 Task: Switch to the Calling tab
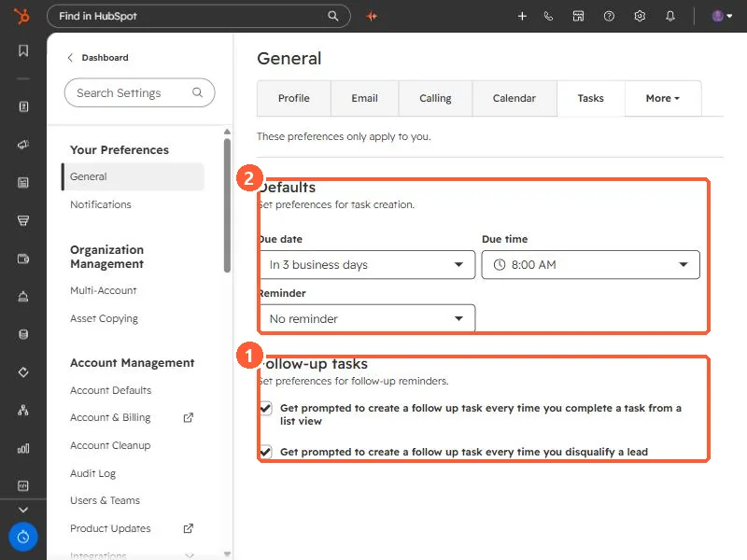(435, 98)
